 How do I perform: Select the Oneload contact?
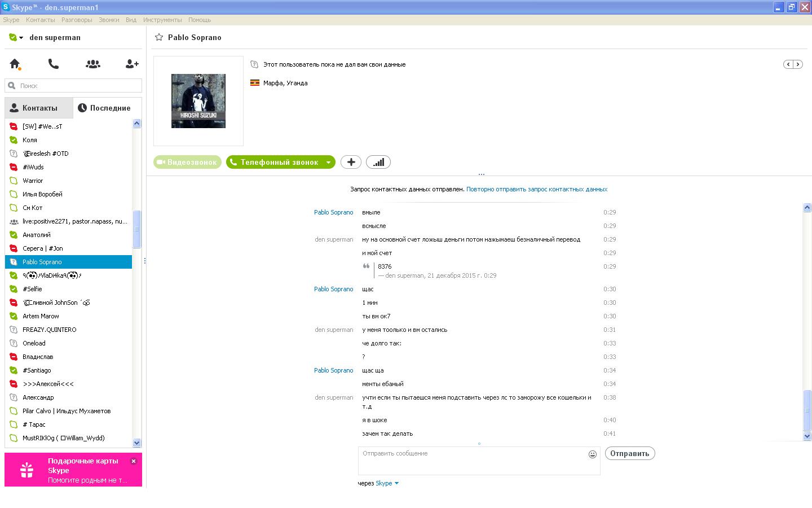point(68,343)
